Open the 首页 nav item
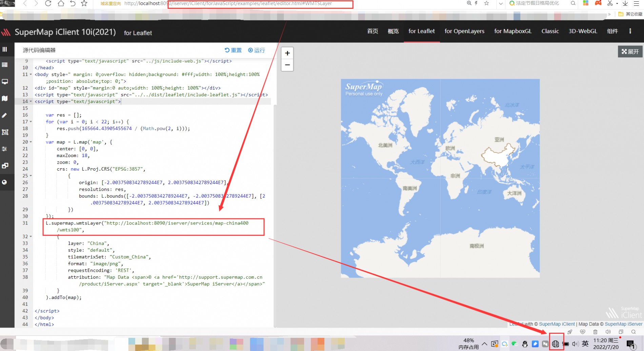 [x=373, y=31]
